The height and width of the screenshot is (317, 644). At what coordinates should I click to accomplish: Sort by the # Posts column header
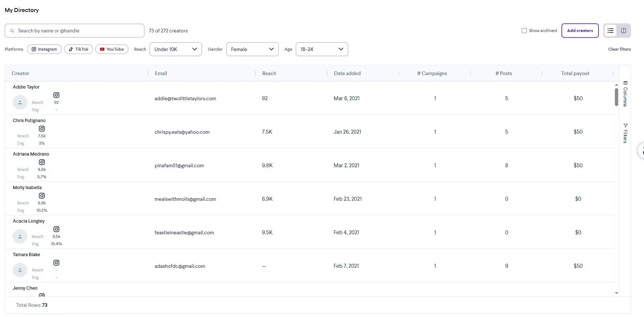point(504,73)
